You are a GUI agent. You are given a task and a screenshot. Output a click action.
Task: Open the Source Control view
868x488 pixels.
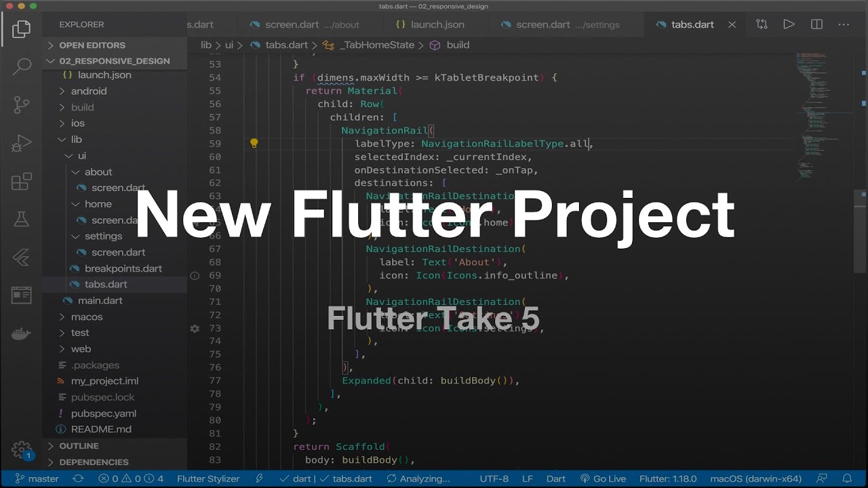(22, 104)
